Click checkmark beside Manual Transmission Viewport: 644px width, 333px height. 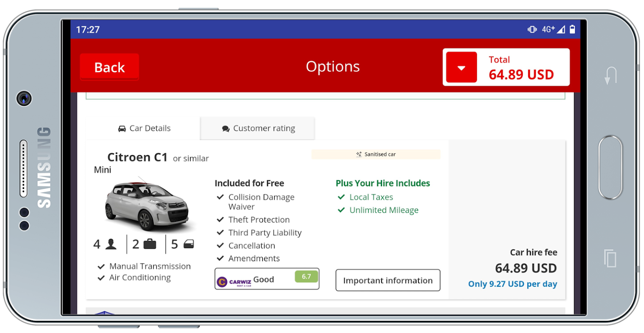pos(101,266)
